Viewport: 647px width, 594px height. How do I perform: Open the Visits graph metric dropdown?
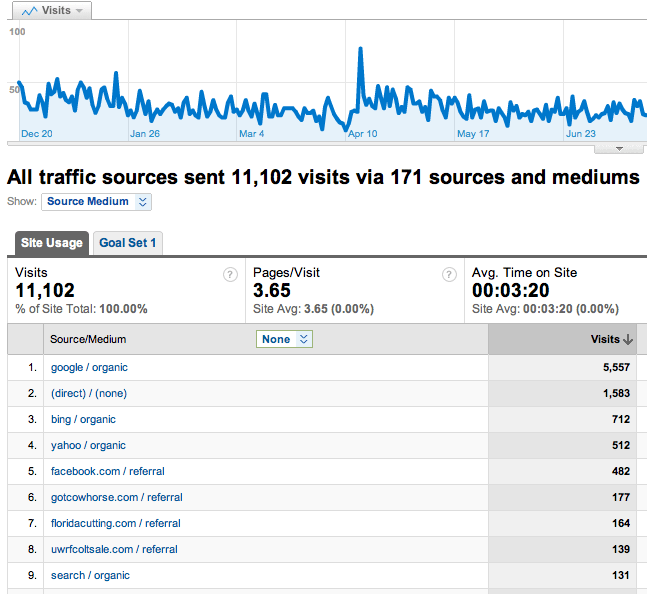(80, 10)
